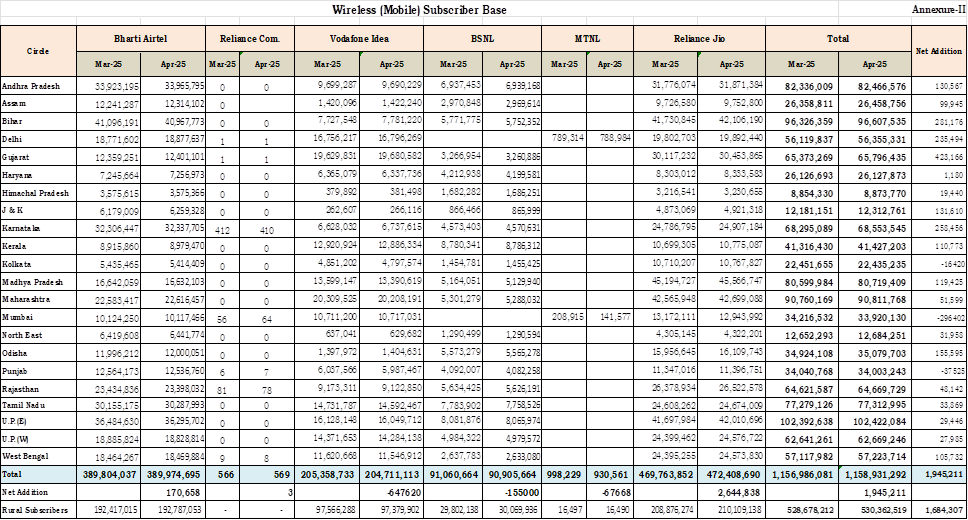Select Jio net addition 2,644,838
The width and height of the screenshot is (968, 520).
[739, 493]
